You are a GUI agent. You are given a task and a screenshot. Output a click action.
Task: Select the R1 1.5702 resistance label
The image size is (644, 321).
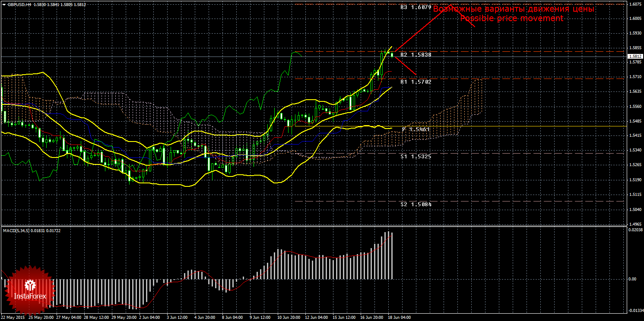tap(416, 82)
